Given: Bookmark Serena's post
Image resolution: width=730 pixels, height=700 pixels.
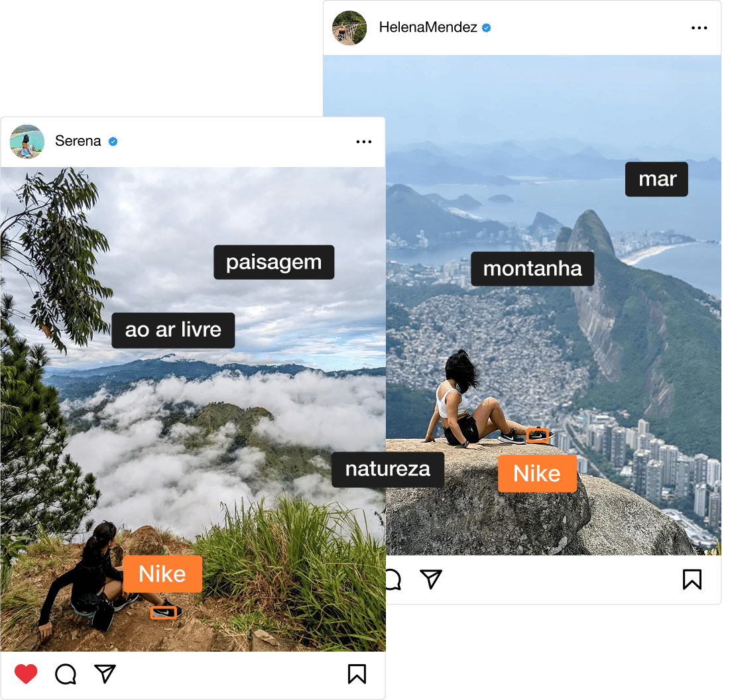Looking at the screenshot, I should tap(357, 673).
